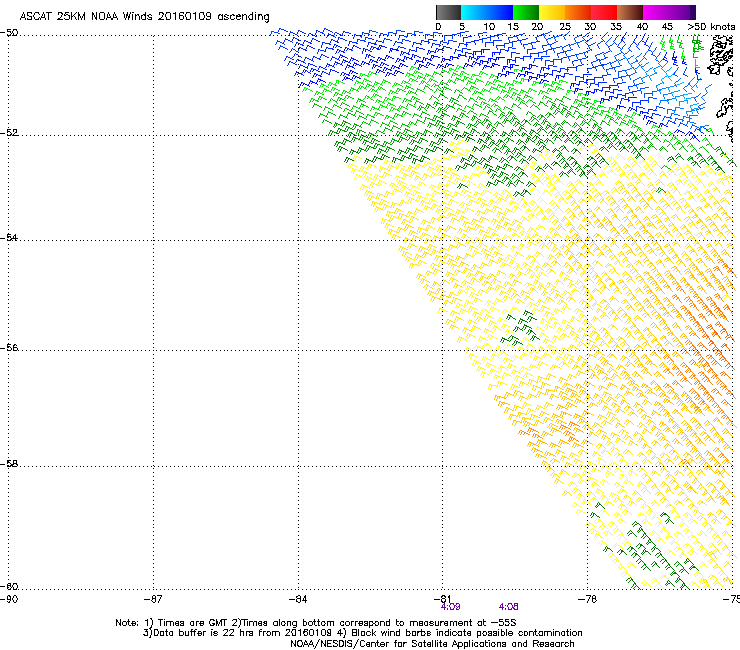Viewport: 740px width, 650px height.
Task: Click the 'Times are GMT' note line
Action: (x=316, y=623)
